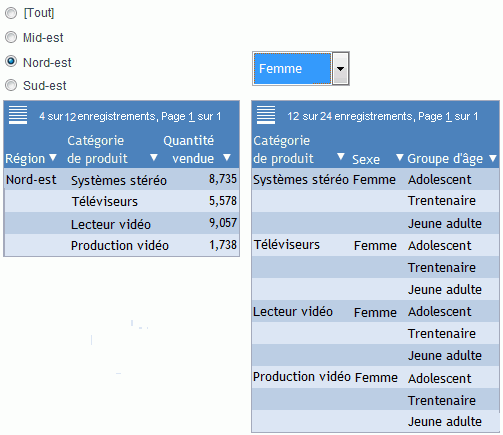Click the Groupe d'âge column header
503x435 pixels.
445,159
